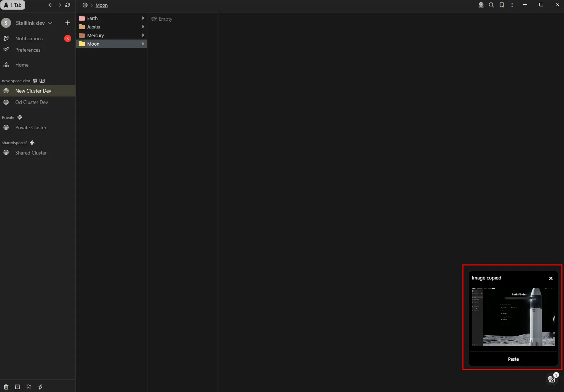
Task: Click the target icon beside Shared Cluster
Action: [6, 153]
